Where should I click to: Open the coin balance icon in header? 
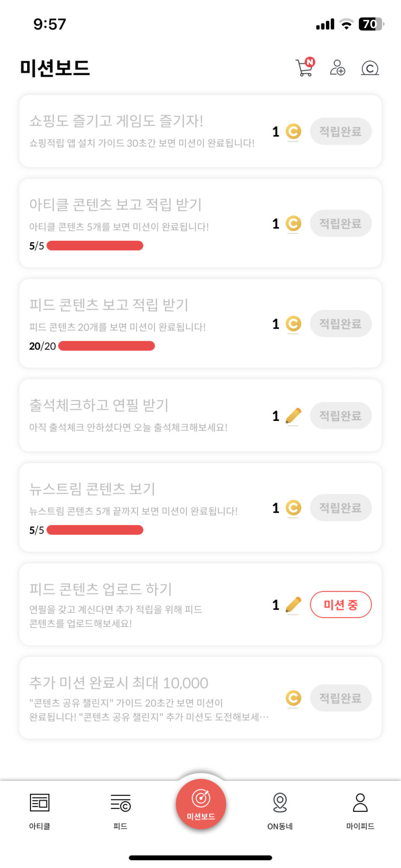tap(370, 68)
